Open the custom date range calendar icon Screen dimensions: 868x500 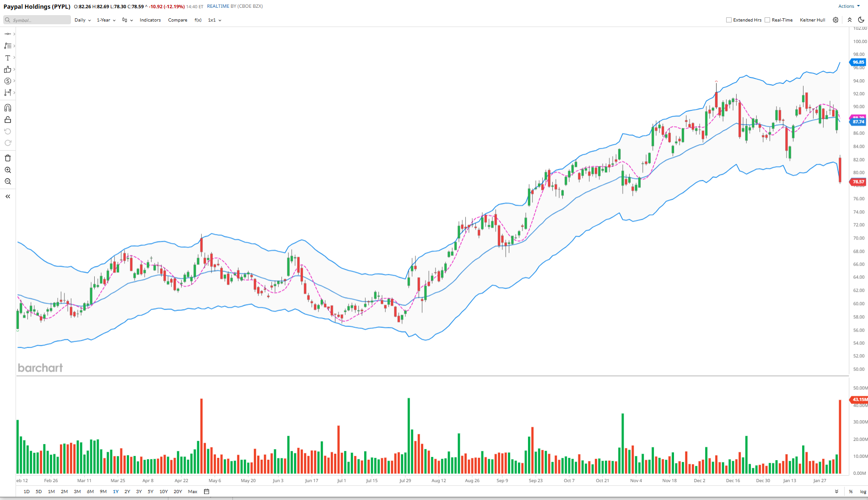tap(206, 491)
